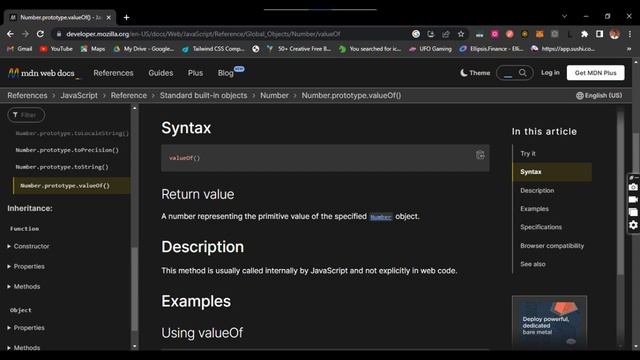Open the English (US) language selector
Image resolution: width=640 pixels, height=360 pixels.
599,96
